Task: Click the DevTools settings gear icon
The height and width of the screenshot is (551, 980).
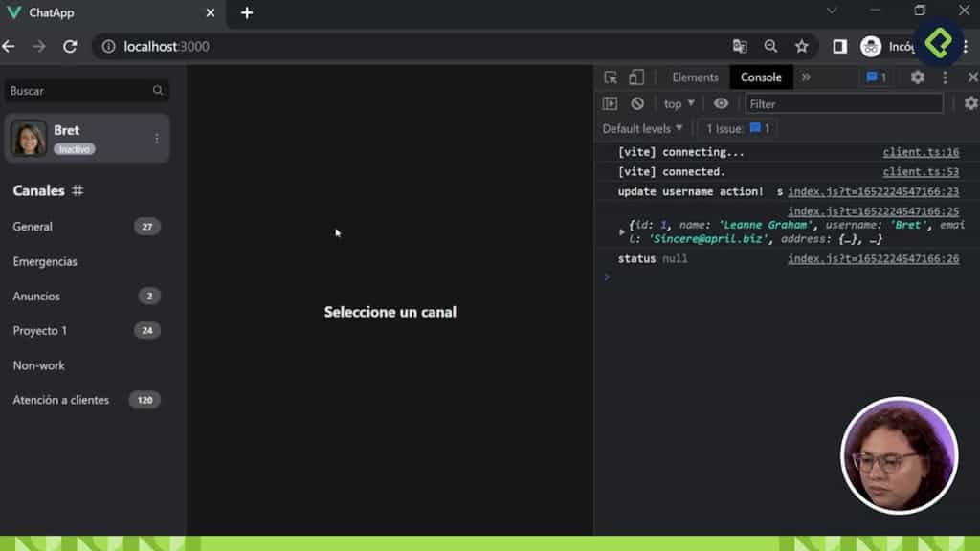Action: click(918, 77)
